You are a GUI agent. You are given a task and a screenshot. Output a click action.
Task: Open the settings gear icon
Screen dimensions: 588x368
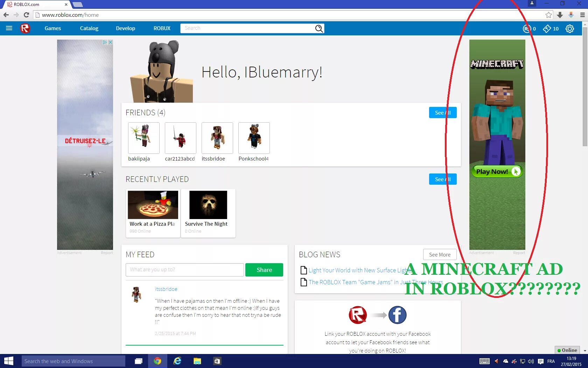570,29
